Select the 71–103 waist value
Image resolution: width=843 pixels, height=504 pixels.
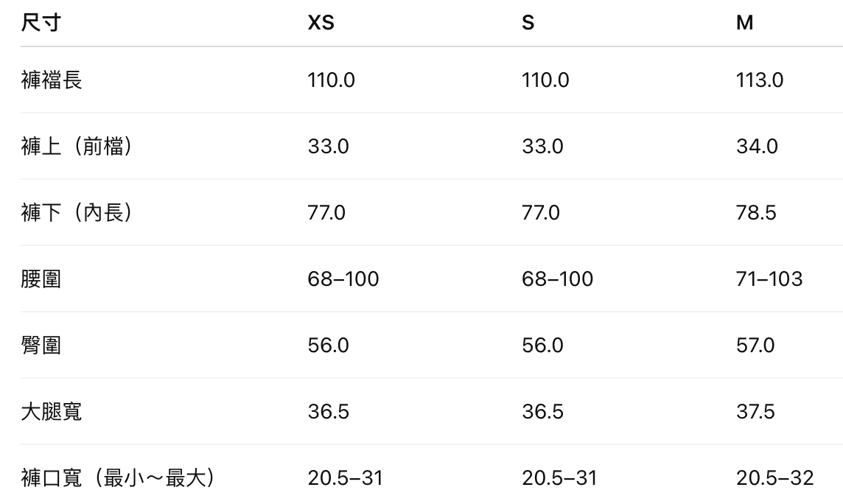[x=769, y=279]
